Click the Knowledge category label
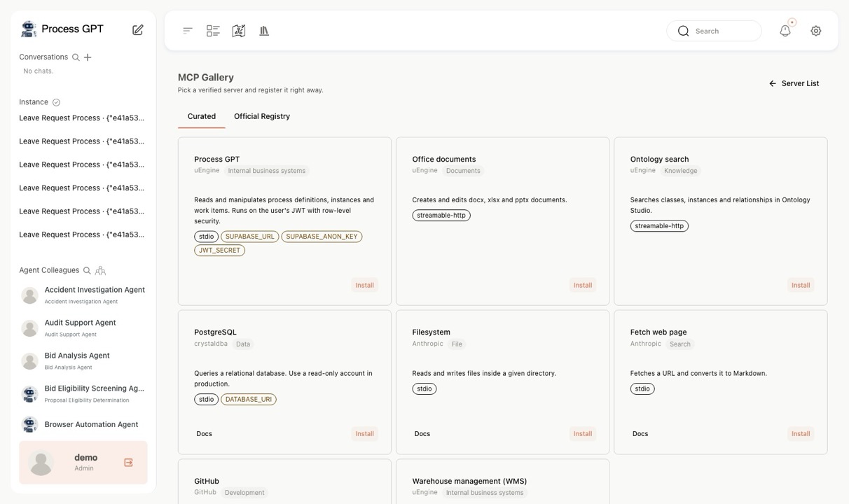 pos(681,171)
